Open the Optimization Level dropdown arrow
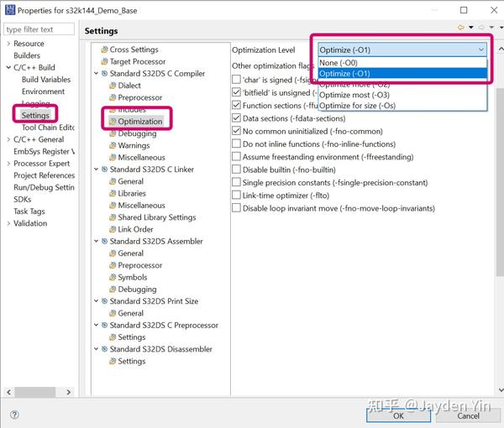504x428 pixels. [x=480, y=50]
